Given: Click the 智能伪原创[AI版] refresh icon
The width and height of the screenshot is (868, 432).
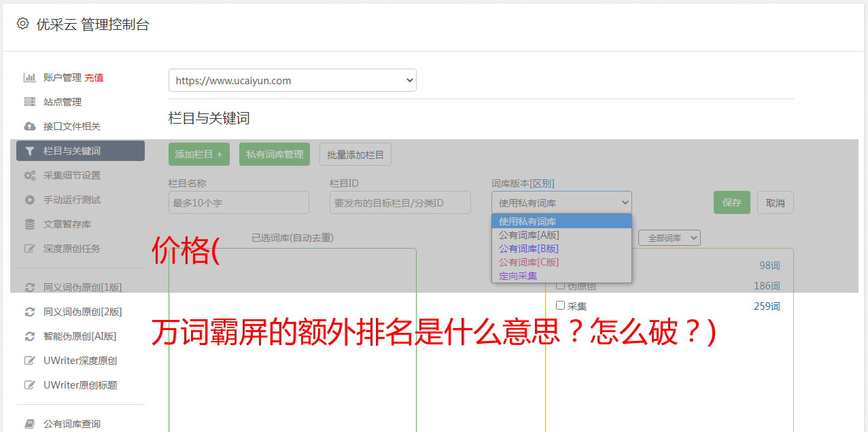Looking at the screenshot, I should pyautogui.click(x=29, y=336).
